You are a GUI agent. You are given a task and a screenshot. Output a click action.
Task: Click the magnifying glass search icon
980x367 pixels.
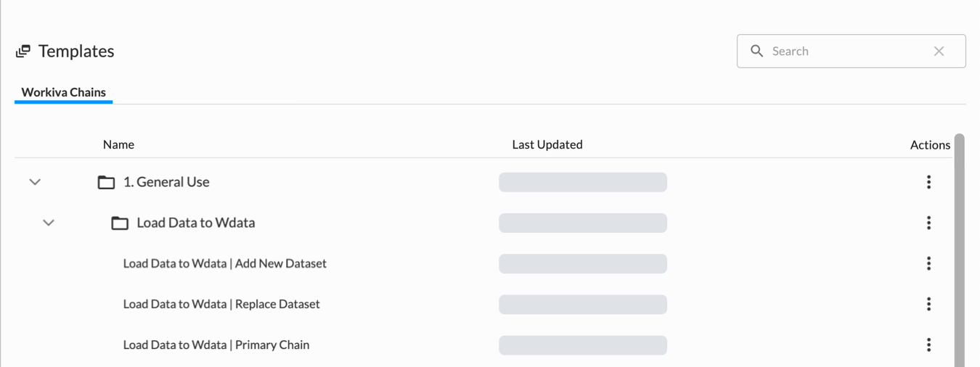(x=756, y=51)
